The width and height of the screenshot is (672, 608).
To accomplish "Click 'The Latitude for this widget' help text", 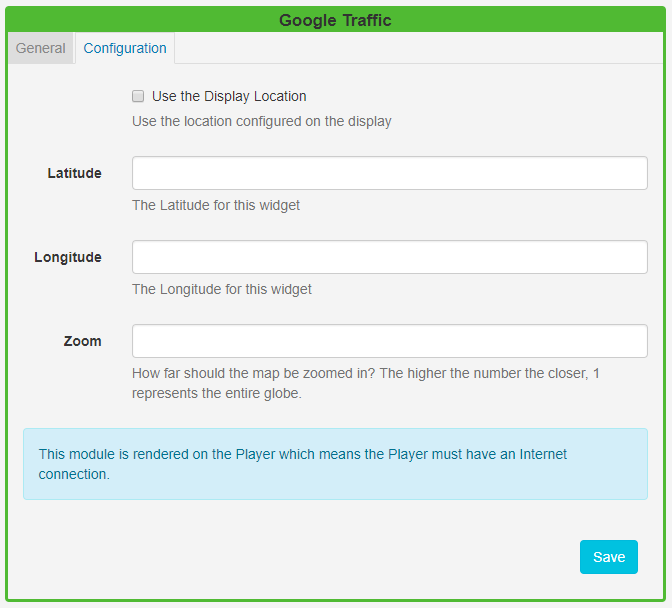I will point(216,205).
